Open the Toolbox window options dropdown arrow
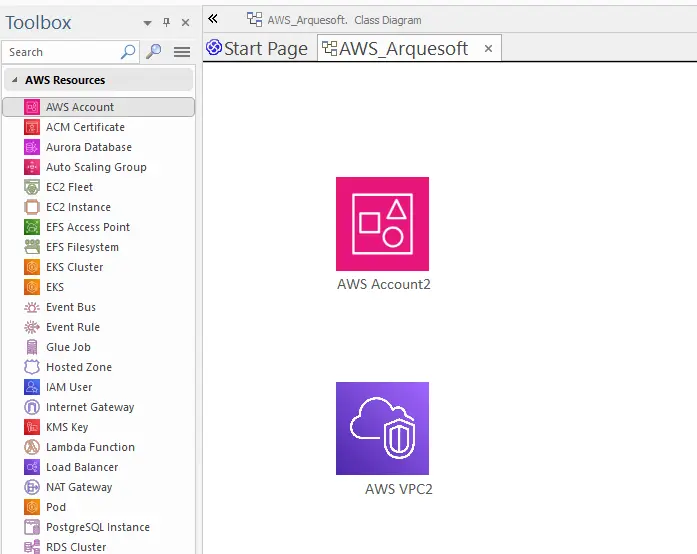The height and width of the screenshot is (554, 697). 148,23
